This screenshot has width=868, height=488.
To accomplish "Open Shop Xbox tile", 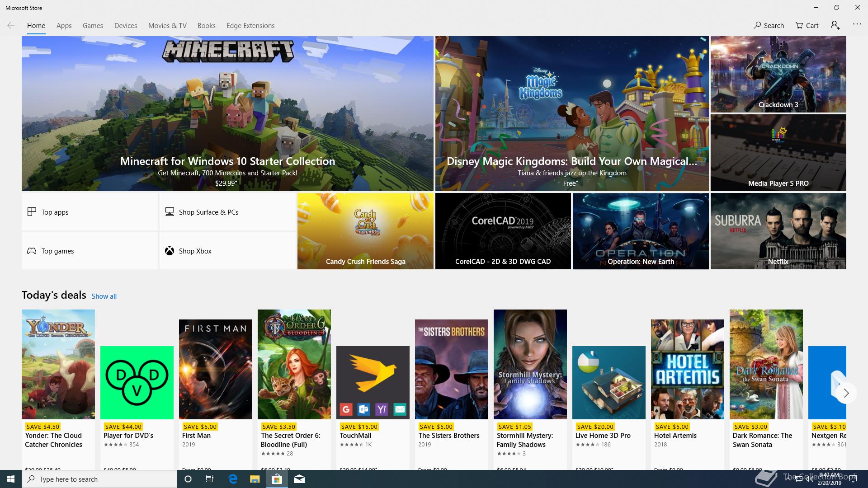I will pyautogui.click(x=227, y=251).
